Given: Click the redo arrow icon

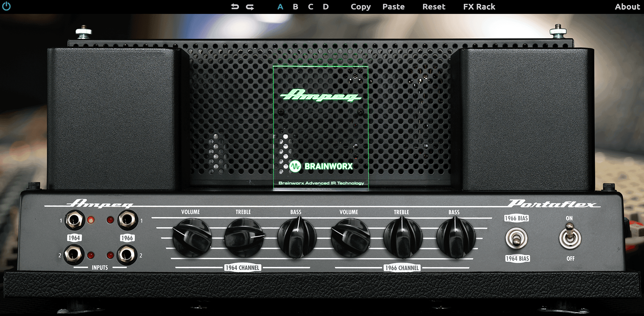Looking at the screenshot, I should [250, 7].
